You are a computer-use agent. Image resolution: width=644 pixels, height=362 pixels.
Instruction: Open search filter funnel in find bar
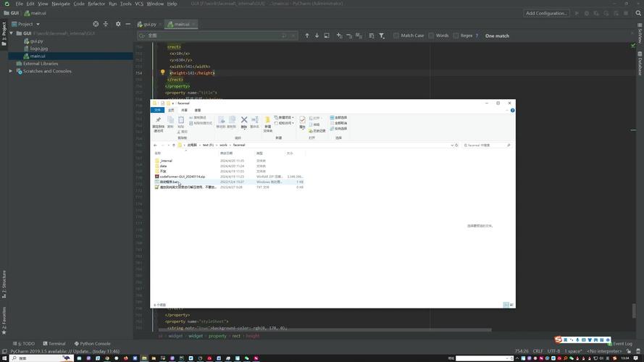point(382,35)
